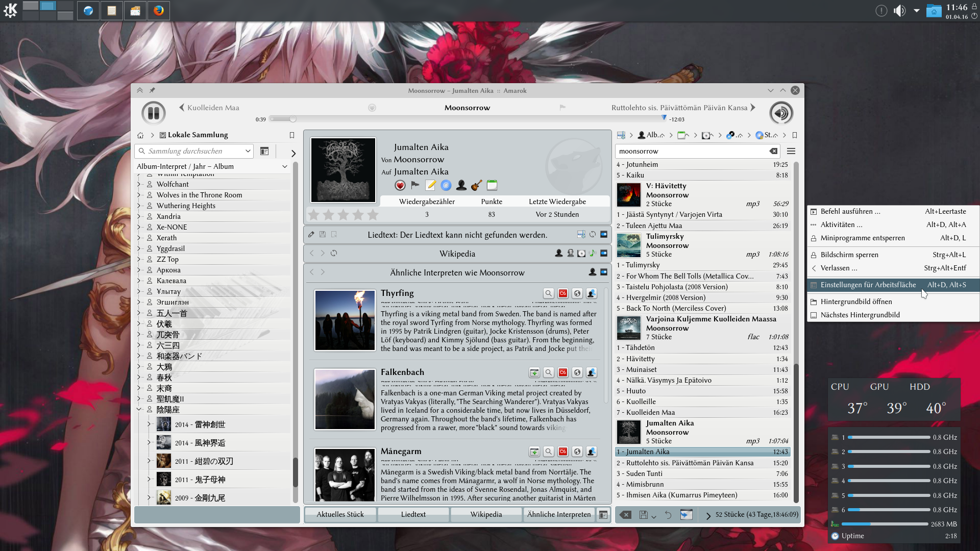Image resolution: width=980 pixels, height=551 pixels.
Task: Click the heart love-track icon
Action: 400,186
